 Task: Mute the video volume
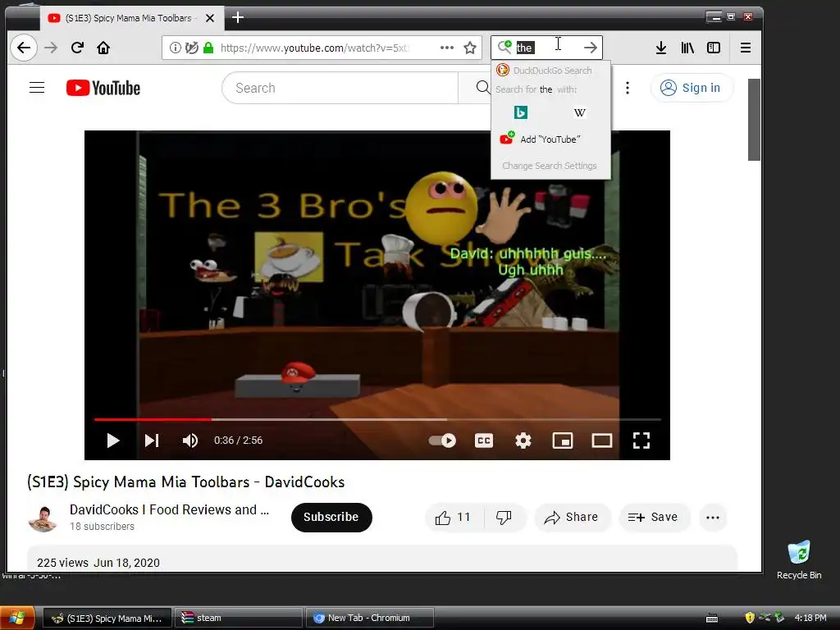[190, 441]
